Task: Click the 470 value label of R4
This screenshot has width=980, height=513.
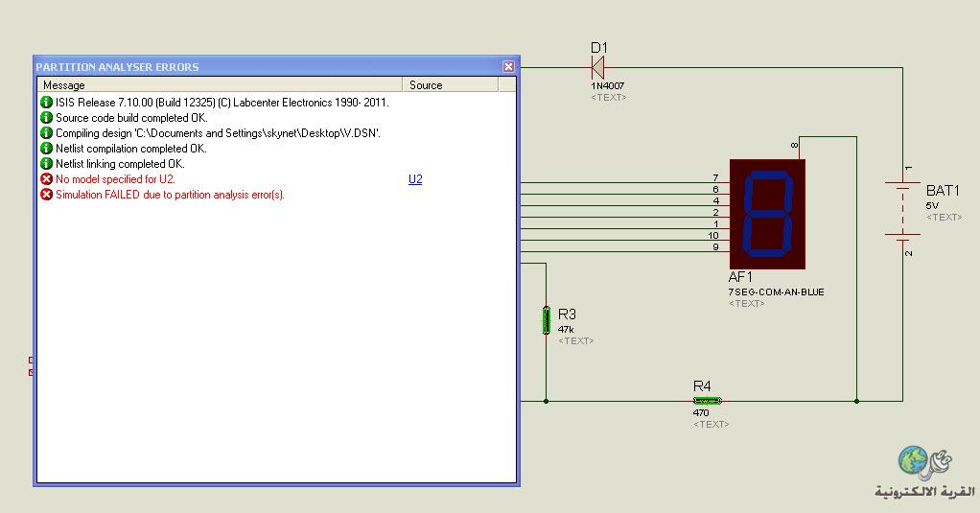Action: [701, 413]
